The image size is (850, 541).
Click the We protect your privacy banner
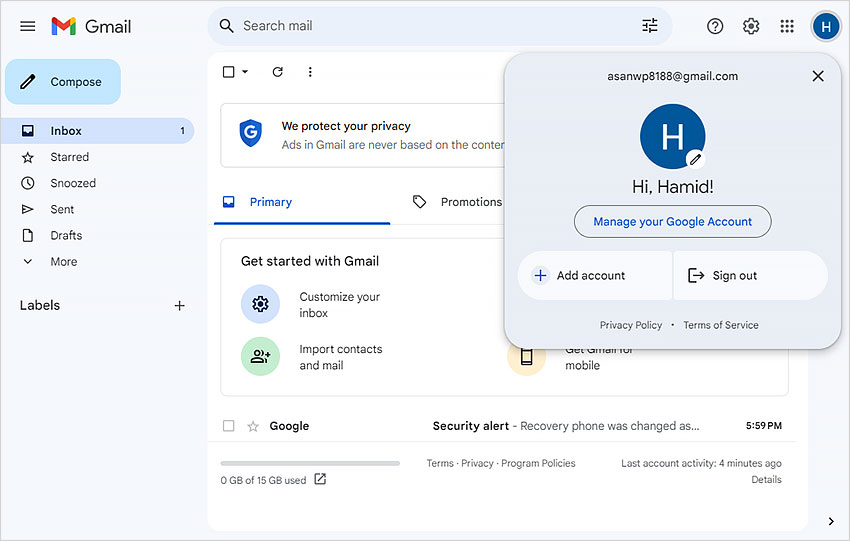click(x=363, y=136)
